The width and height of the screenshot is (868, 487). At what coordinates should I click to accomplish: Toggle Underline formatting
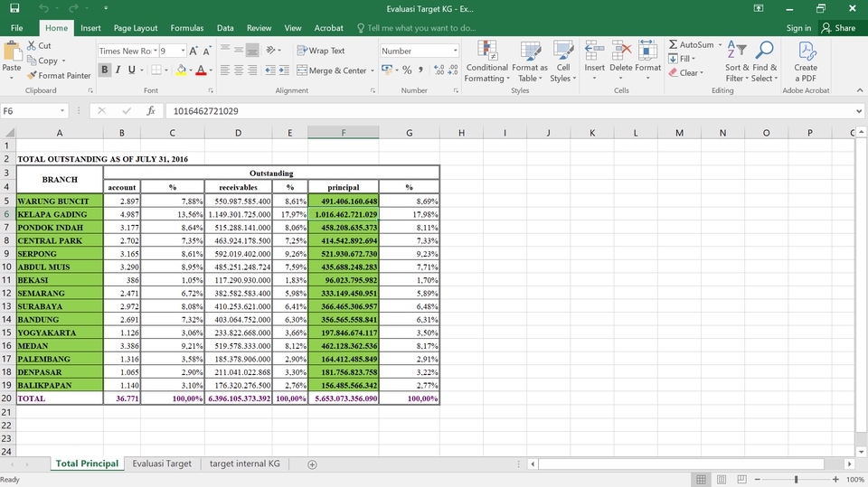tap(131, 70)
